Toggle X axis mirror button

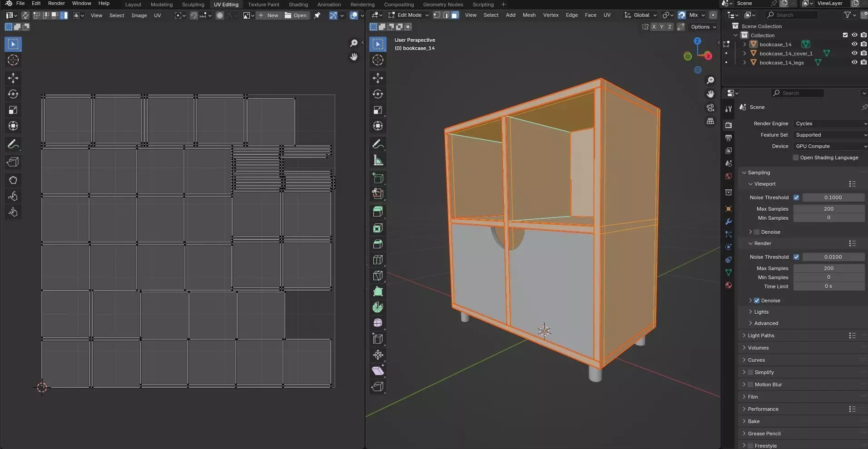pyautogui.click(x=654, y=27)
